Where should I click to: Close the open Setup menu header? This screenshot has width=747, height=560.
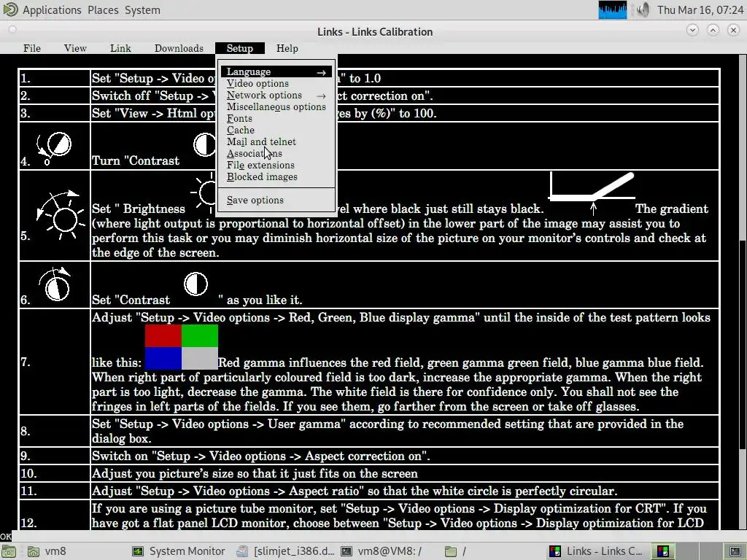tap(239, 48)
